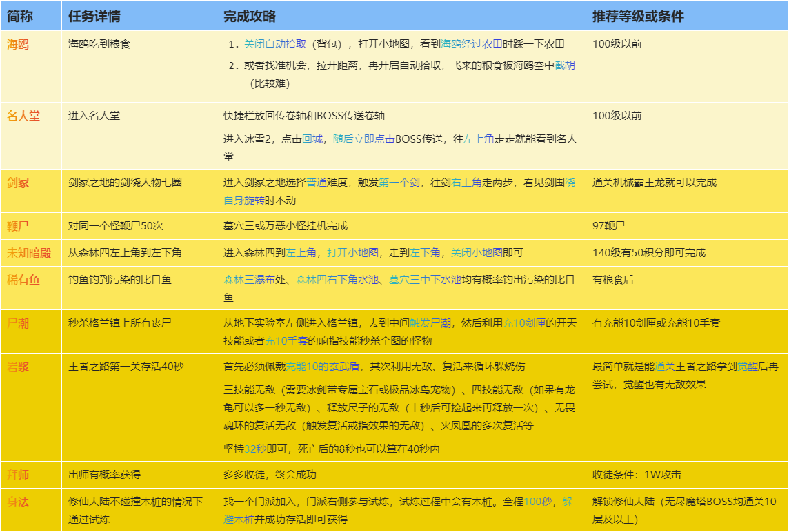Image resolution: width=789 pixels, height=532 pixels.
Task: Open the 森林三瀑布处 link
Action: pos(249,280)
